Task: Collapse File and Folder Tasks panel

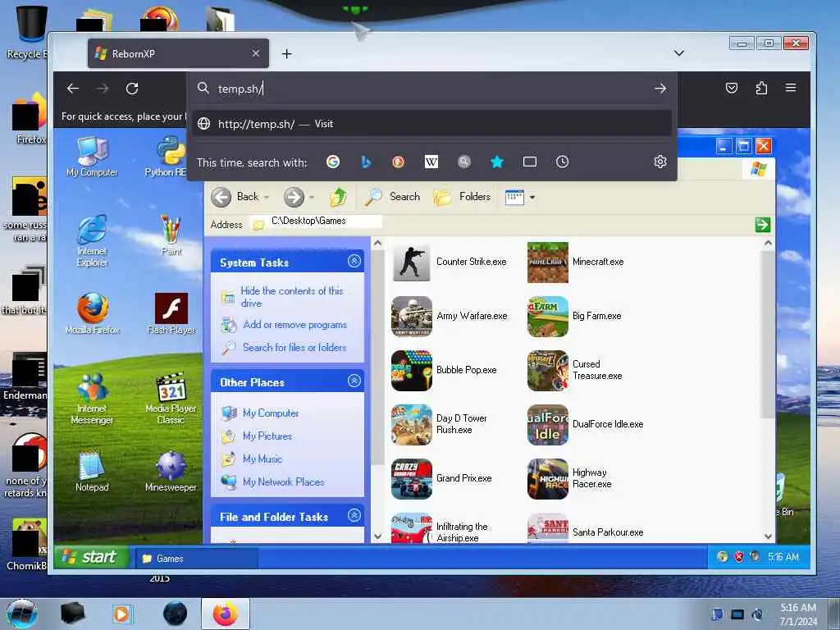Action: pos(354,515)
